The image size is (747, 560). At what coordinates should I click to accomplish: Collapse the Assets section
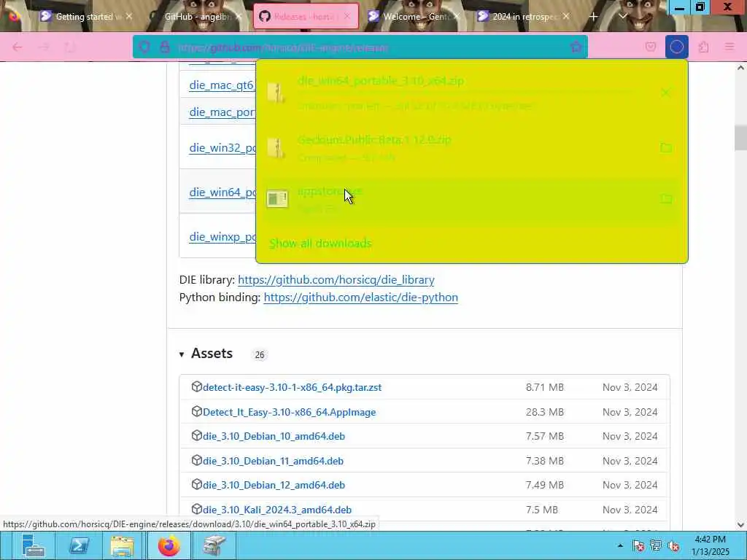182,354
